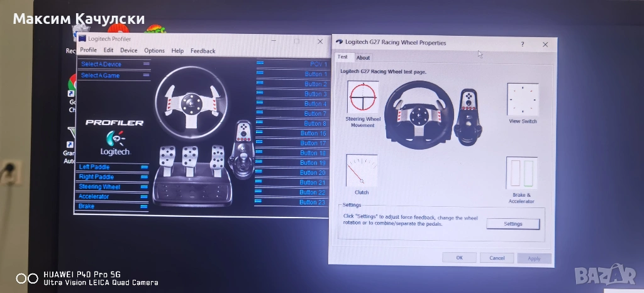Click the Steering Wheel Movement crosshair indicator
This screenshot has width=644, height=293.
[364, 98]
